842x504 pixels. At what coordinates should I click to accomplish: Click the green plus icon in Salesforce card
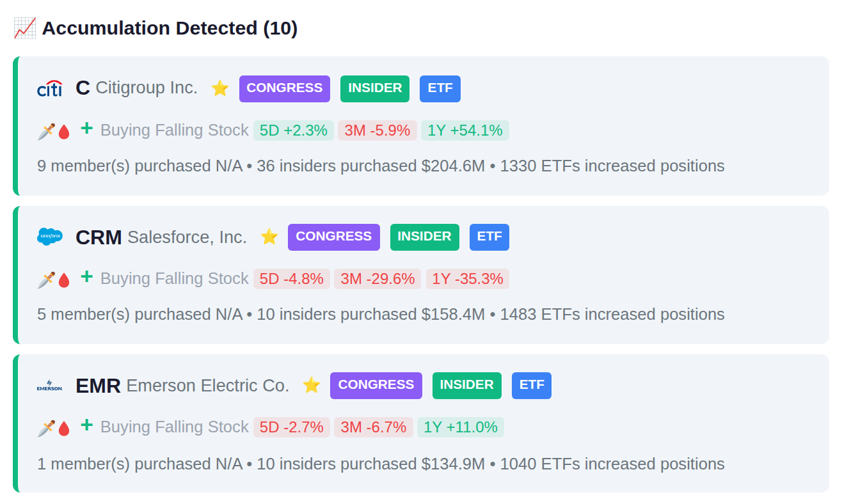(87, 277)
